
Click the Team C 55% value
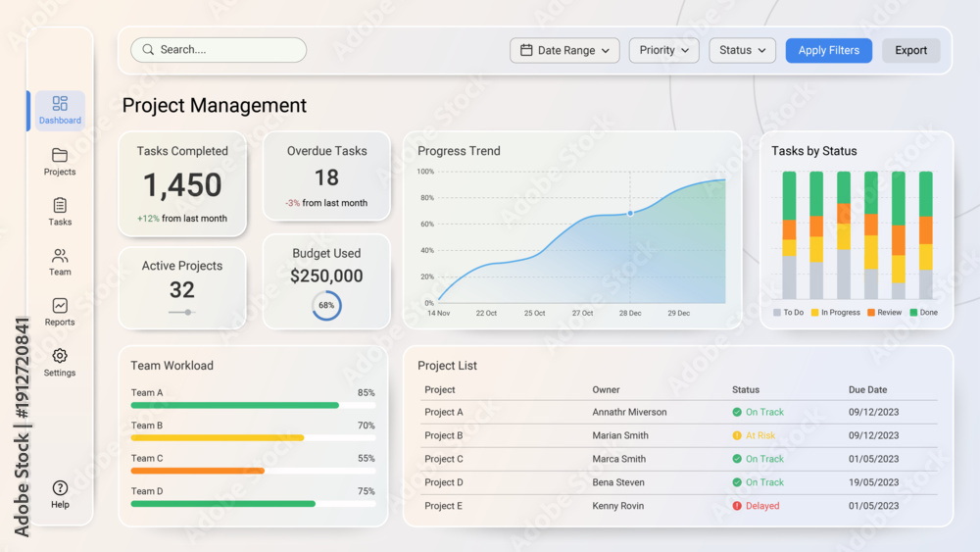367,458
